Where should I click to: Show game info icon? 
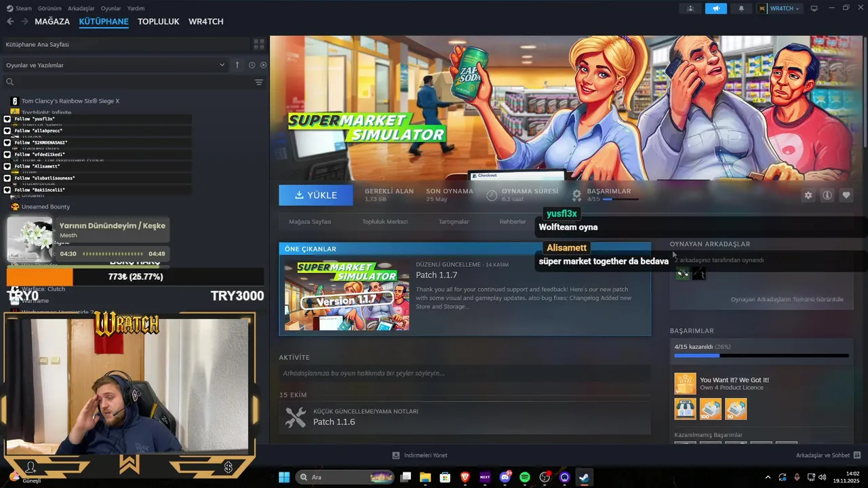[x=827, y=195]
